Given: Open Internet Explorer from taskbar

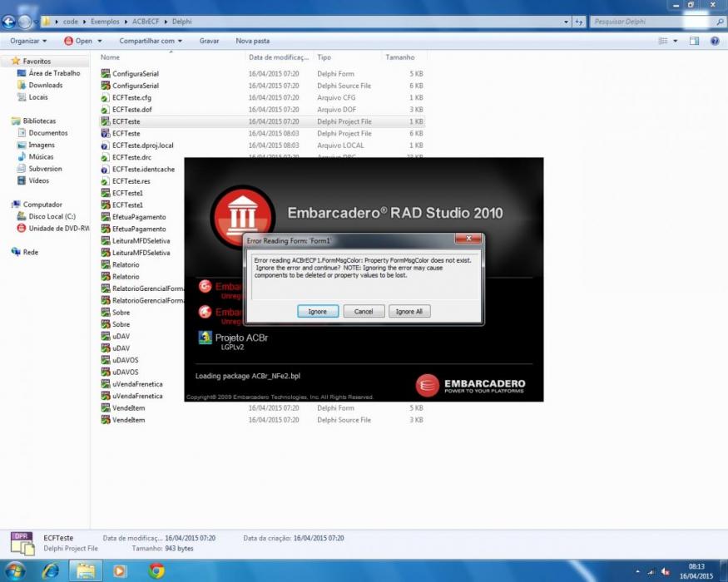Looking at the screenshot, I should click(50, 570).
